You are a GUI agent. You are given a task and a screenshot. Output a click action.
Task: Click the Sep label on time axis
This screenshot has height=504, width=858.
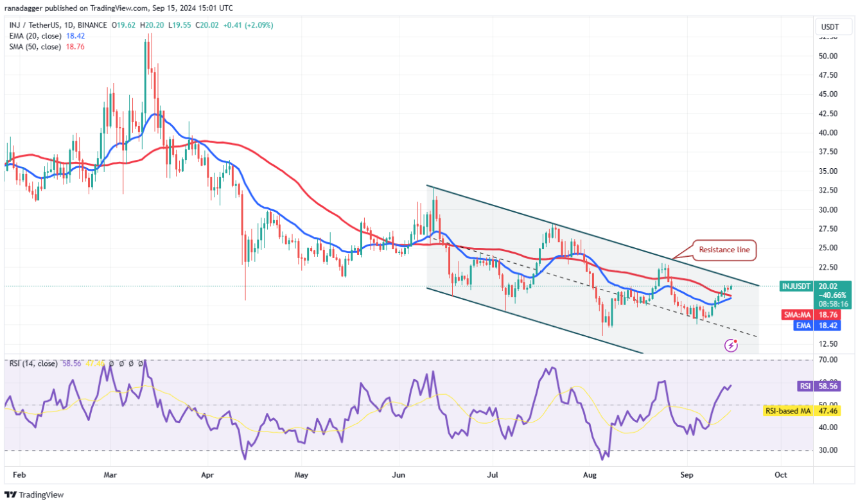pyautogui.click(x=688, y=476)
